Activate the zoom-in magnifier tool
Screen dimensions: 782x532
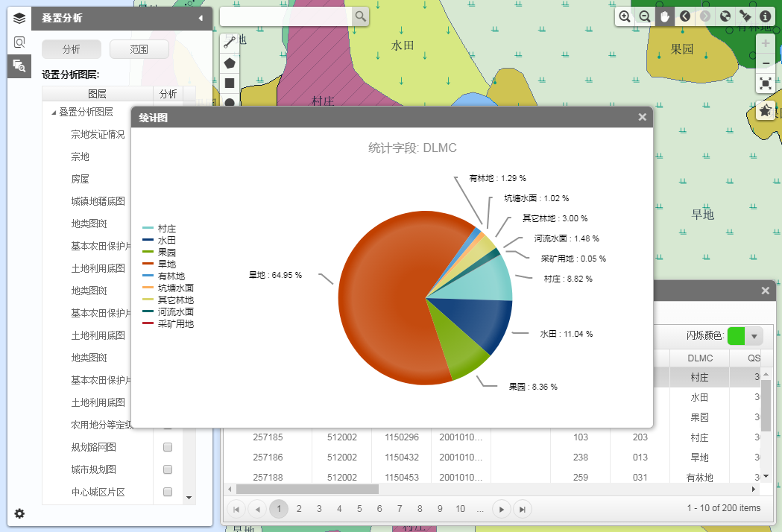coord(625,16)
